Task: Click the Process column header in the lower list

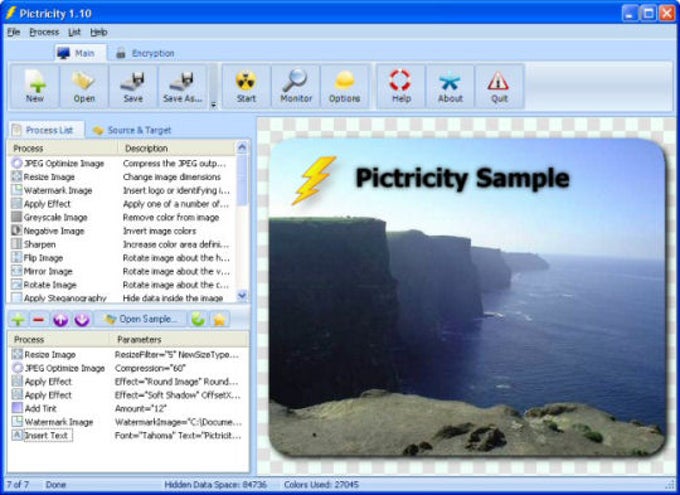Action: click(x=59, y=339)
